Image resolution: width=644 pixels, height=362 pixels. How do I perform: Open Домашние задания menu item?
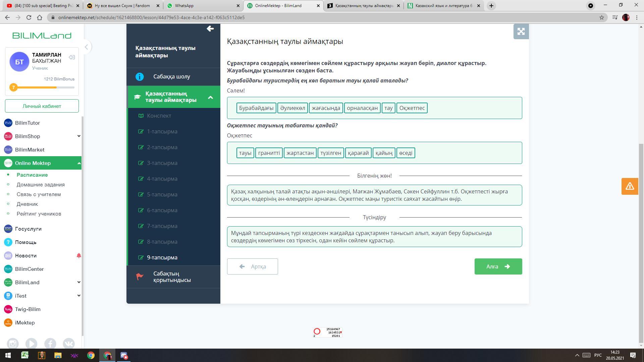41,185
